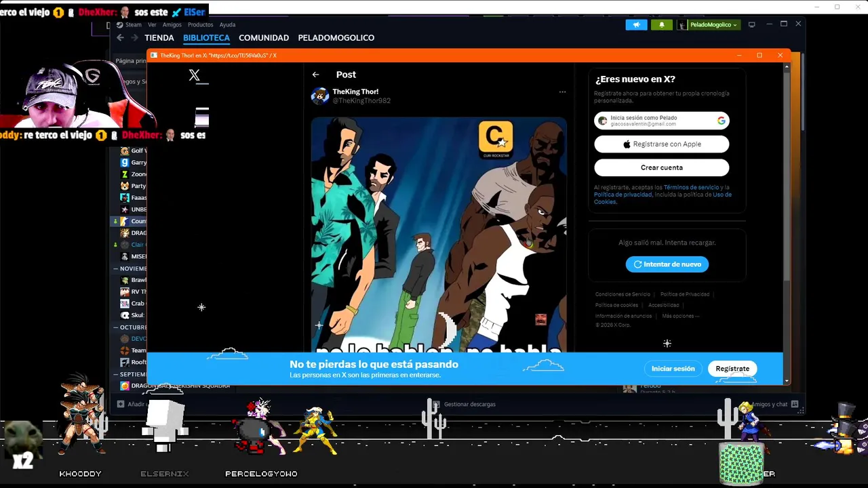The width and height of the screenshot is (868, 488).
Task: Switch to the TIENDA tab
Action: point(159,38)
